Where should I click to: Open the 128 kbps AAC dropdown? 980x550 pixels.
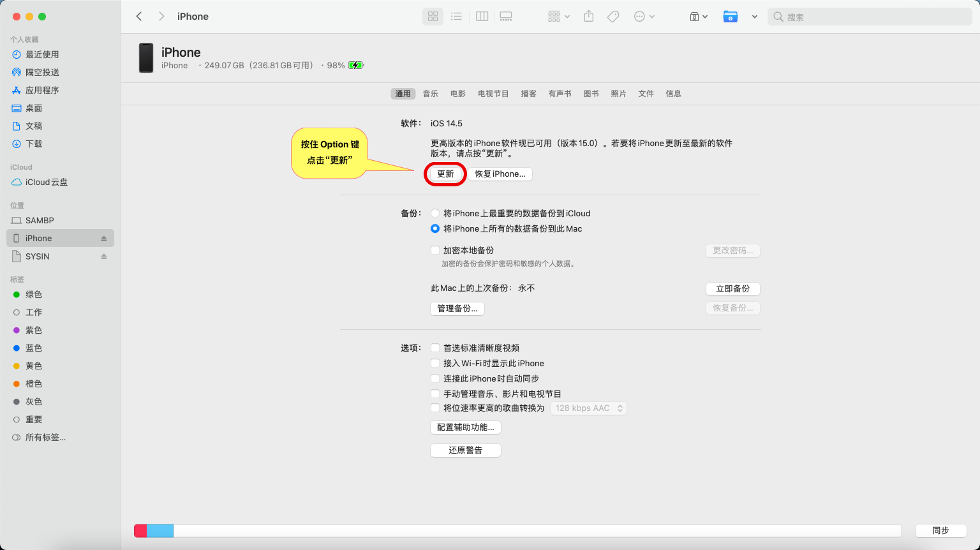[x=588, y=408]
